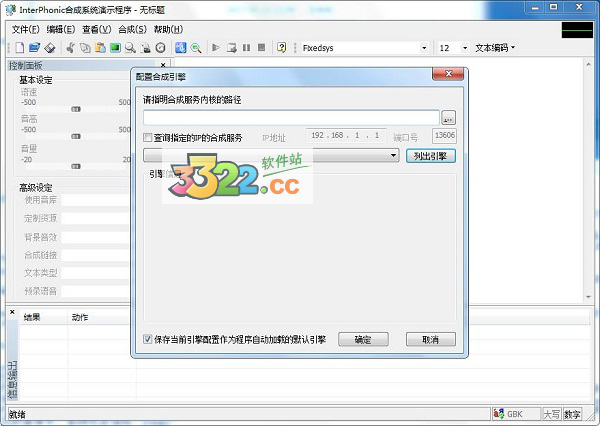Expand the 文本编码 dropdown
The height and width of the screenshot is (426, 600).
(495, 48)
